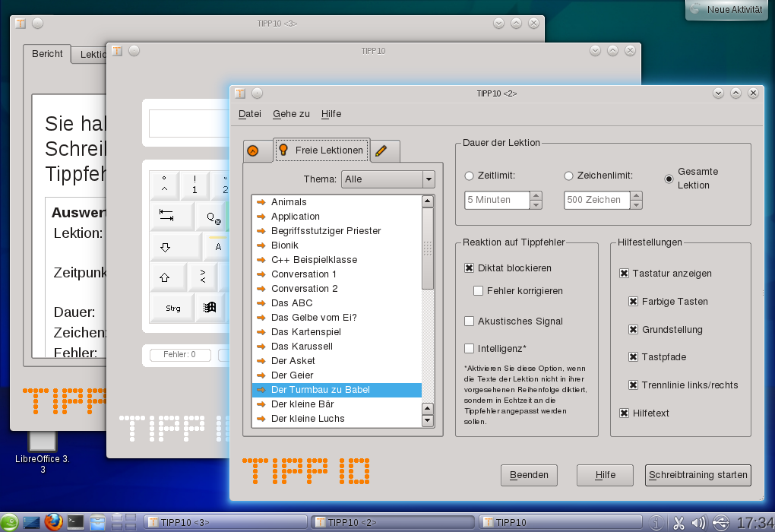The image size is (775, 532).
Task: Click the TIPP10 <2> window menu icon
Action: coord(240,93)
